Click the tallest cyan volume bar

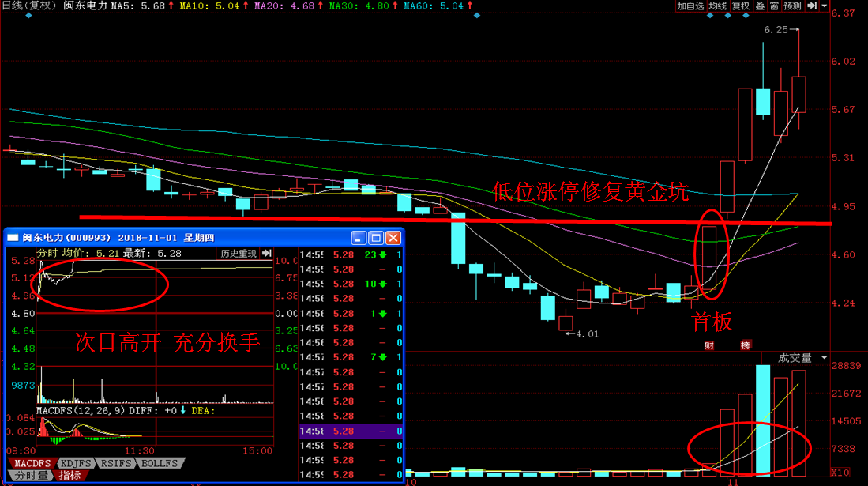tap(763, 420)
